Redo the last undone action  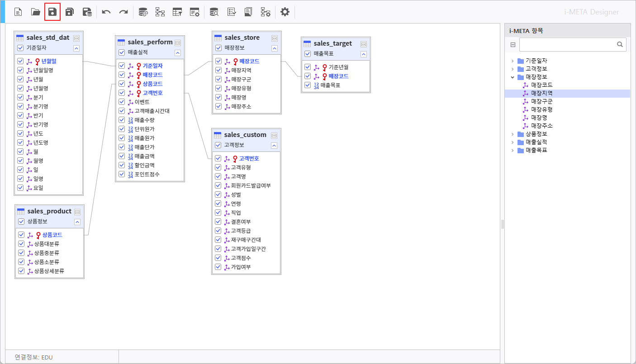tap(123, 12)
